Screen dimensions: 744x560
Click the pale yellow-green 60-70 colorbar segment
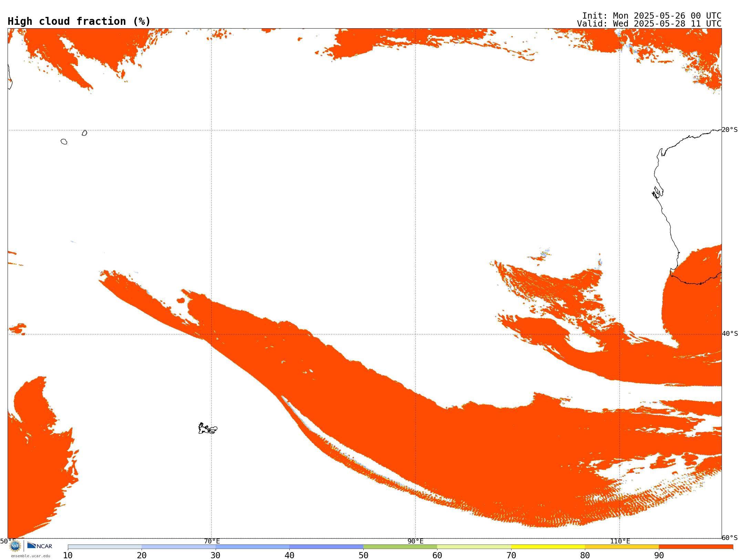coord(474,547)
